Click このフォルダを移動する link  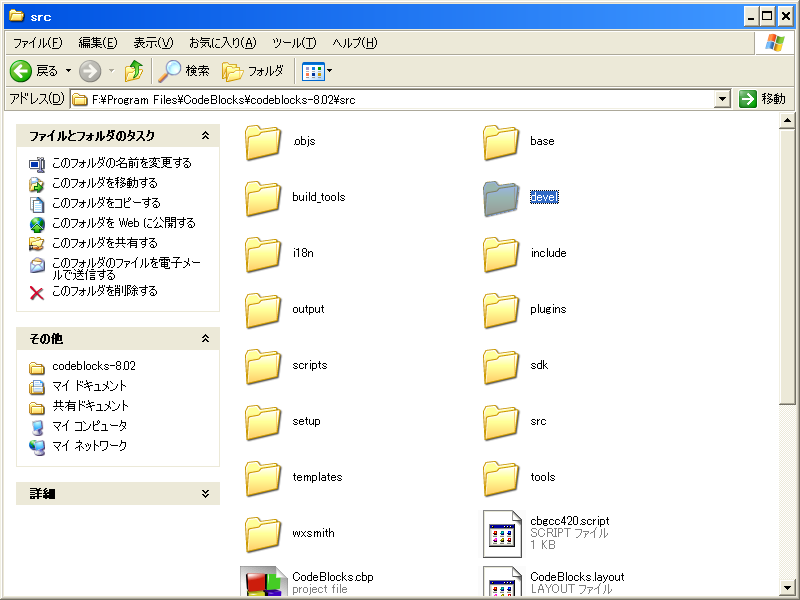105,183
